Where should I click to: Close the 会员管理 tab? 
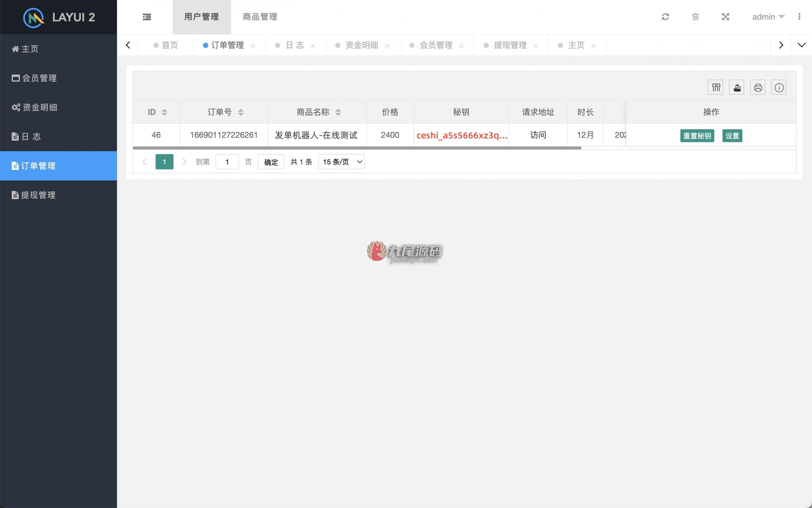coord(462,46)
